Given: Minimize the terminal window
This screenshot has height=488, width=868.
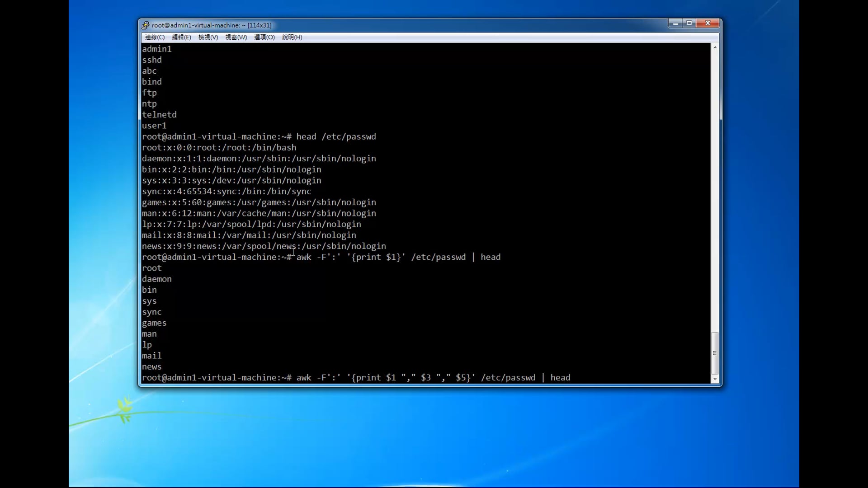Looking at the screenshot, I should pos(675,23).
